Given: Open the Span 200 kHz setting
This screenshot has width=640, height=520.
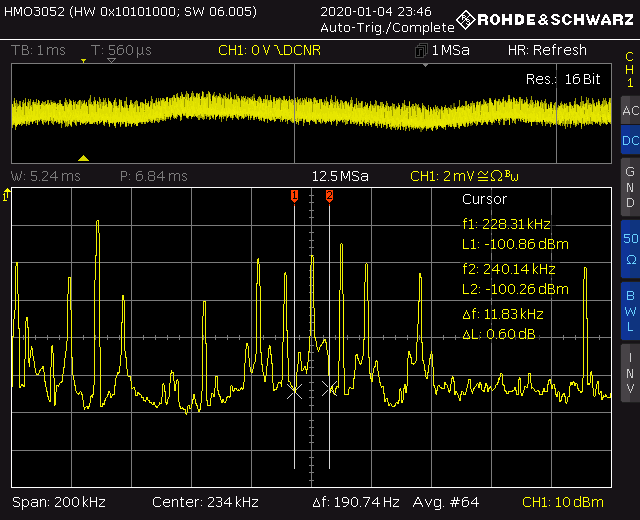Looking at the screenshot, I should click(59, 502).
